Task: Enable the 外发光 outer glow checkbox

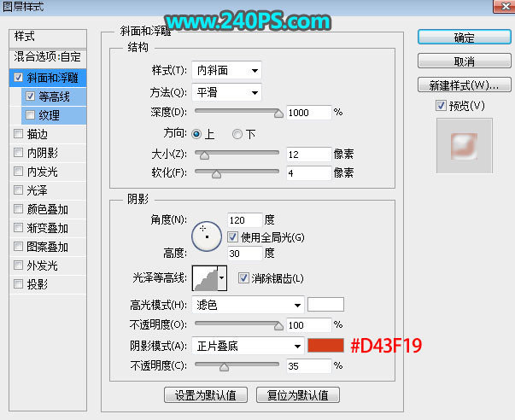Action: pos(19,265)
